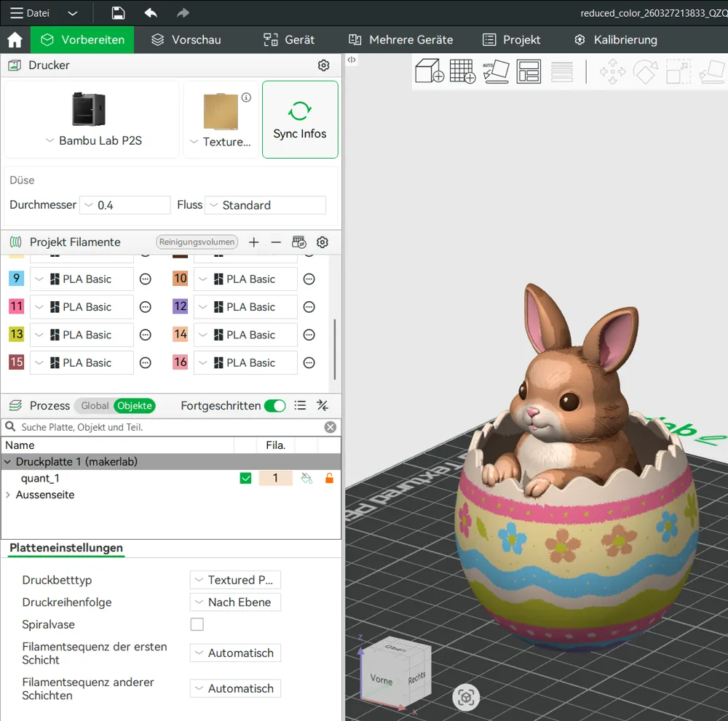This screenshot has width=728, height=721.
Task: Open options menu for filament 9
Action: click(x=146, y=279)
